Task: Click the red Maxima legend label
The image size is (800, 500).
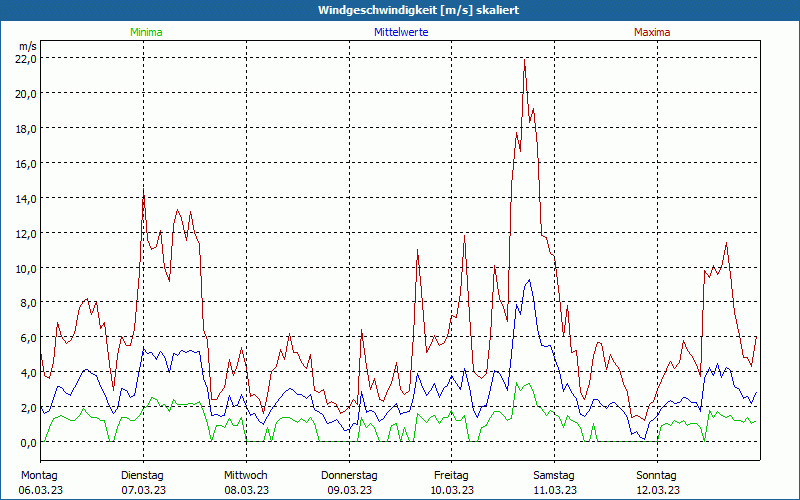Action: (x=652, y=32)
